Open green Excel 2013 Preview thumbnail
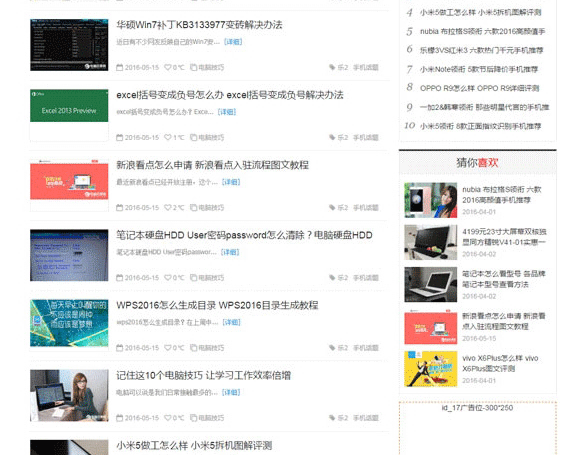 point(69,106)
